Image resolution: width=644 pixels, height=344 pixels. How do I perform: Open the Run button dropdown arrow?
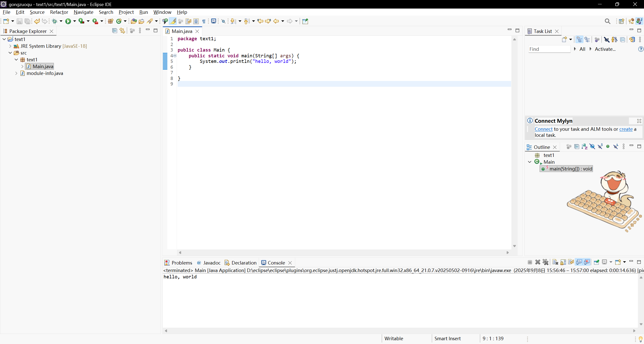74,21
